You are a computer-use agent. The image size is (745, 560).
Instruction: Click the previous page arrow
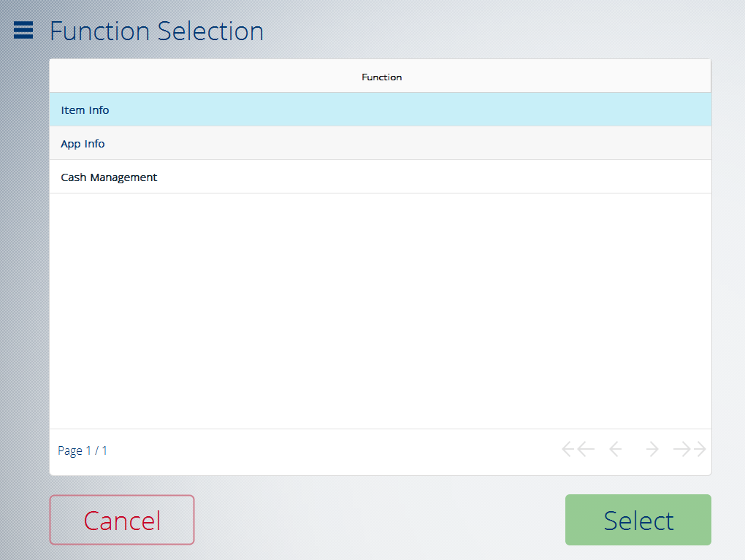616,449
